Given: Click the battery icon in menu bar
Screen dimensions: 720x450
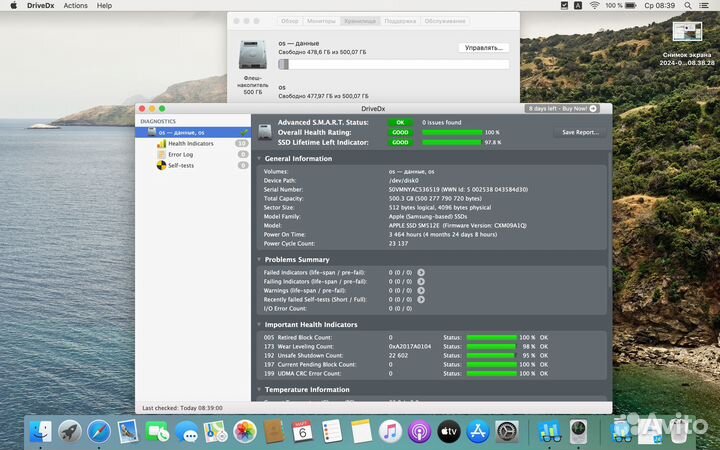Looking at the screenshot, I should click(x=630, y=6).
